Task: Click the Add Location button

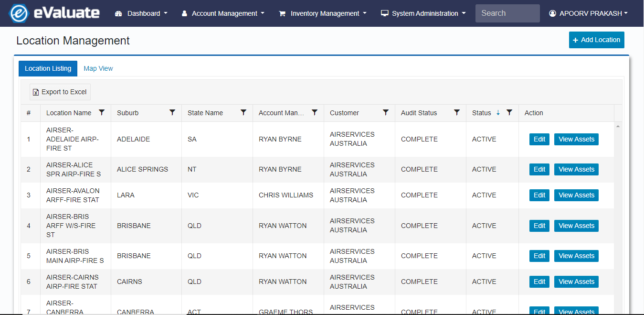Action: click(596, 40)
